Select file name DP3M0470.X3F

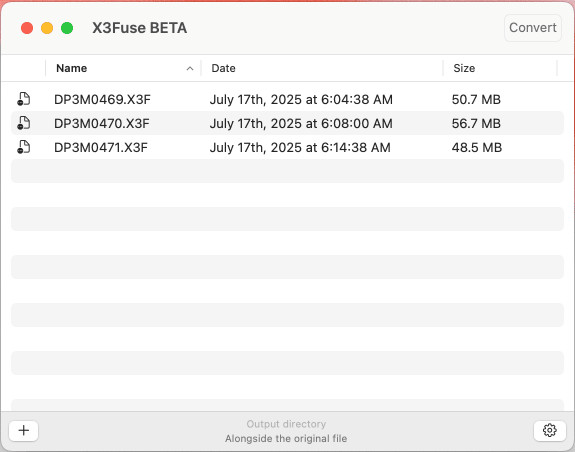(x=102, y=124)
